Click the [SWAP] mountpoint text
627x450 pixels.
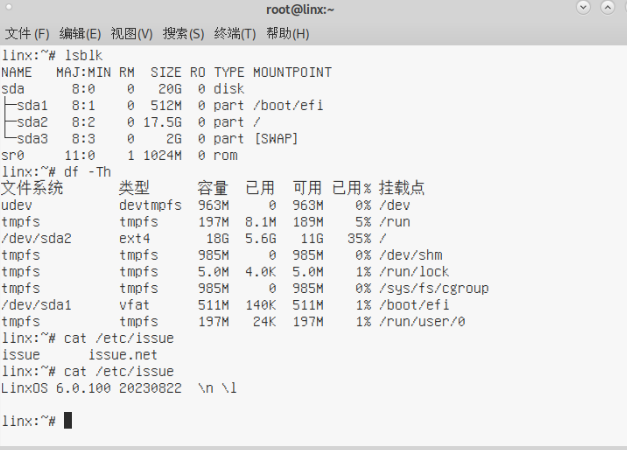(276, 139)
